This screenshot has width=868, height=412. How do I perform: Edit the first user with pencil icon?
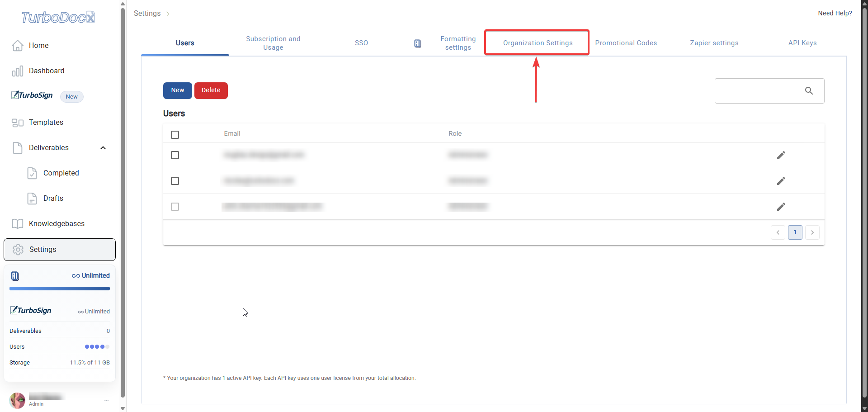(x=781, y=155)
